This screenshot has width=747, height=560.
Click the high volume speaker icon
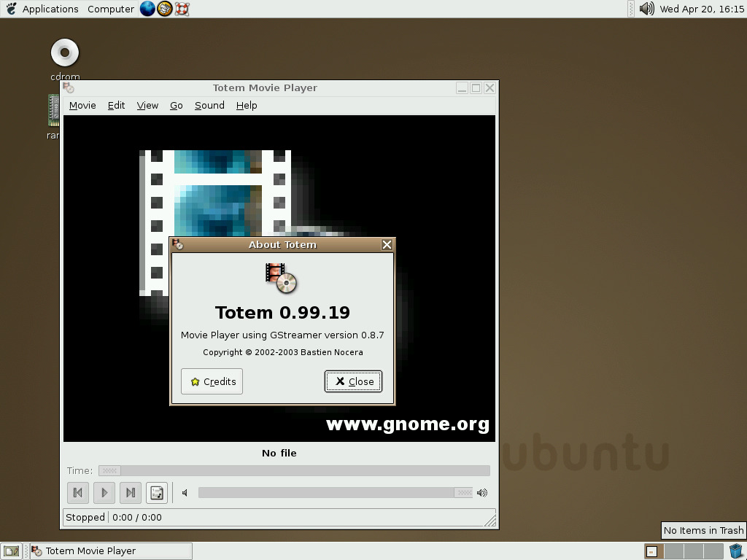tap(481, 492)
